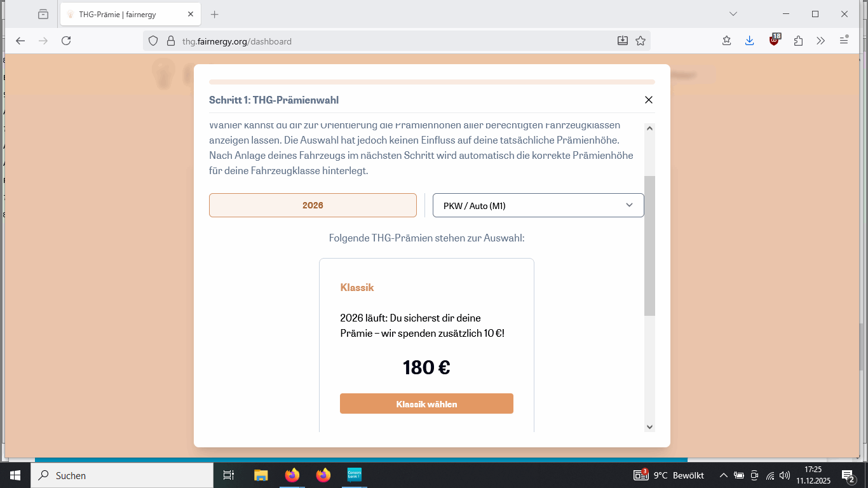Viewport: 868px width, 488px height.
Task: Open the uBlock Origin extension icon
Action: click(774, 41)
